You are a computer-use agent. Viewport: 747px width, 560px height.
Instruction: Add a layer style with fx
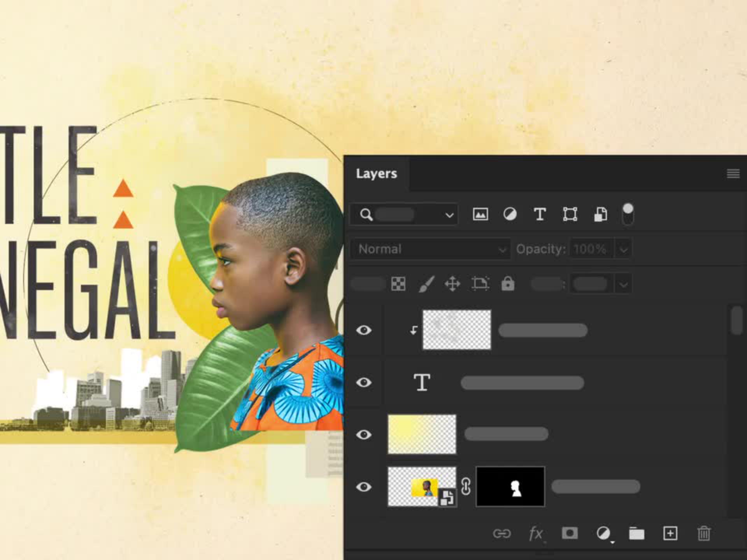[x=536, y=534]
